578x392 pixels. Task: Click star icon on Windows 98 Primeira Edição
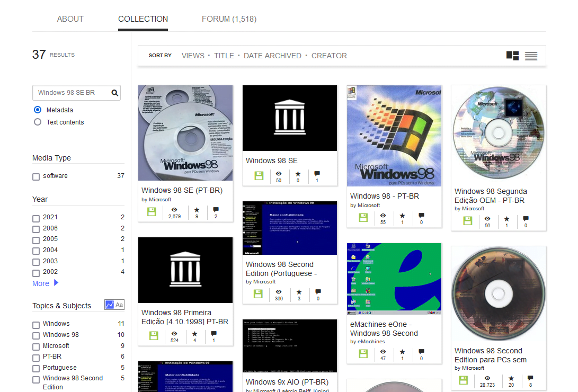194,334
